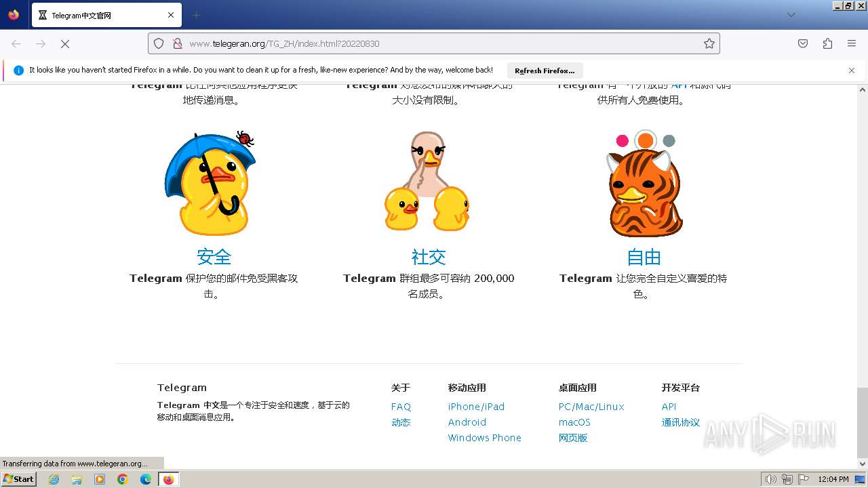Open the PC/Mac/Linux footer link
Image resolution: width=868 pixels, height=488 pixels.
[x=591, y=407]
